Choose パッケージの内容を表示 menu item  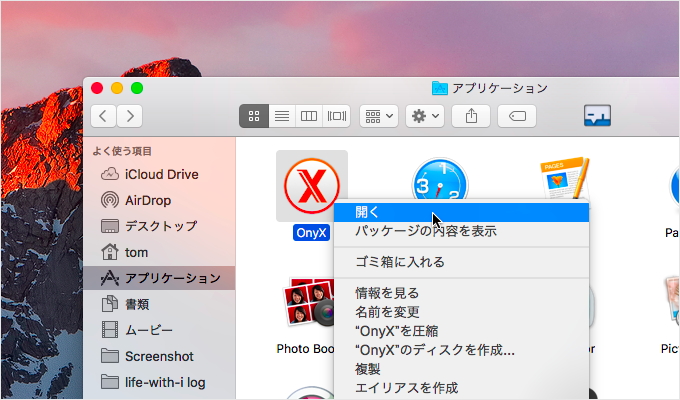[461, 231]
